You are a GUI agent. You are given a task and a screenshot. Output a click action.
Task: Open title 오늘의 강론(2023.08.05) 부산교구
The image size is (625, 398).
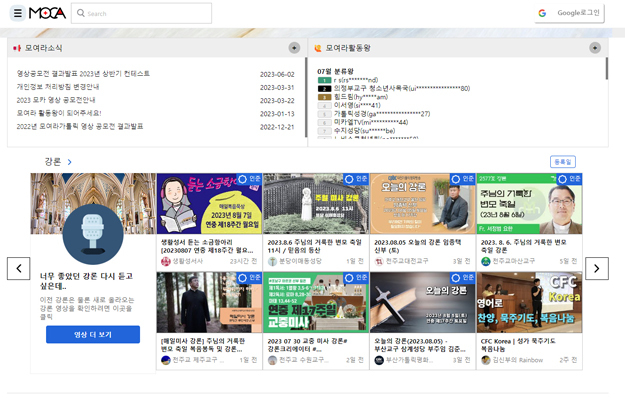420,345
